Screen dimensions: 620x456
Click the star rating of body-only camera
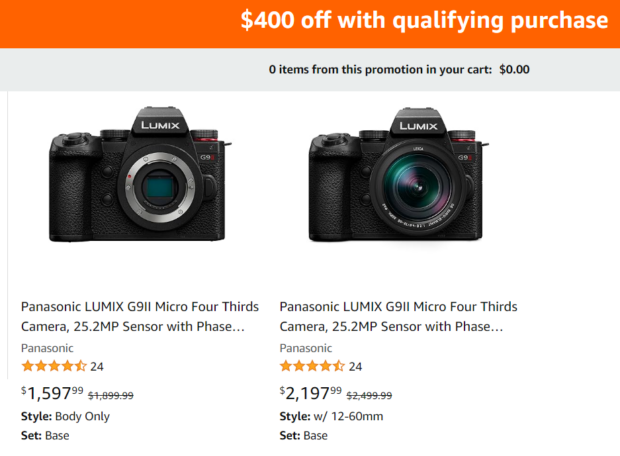(x=54, y=366)
